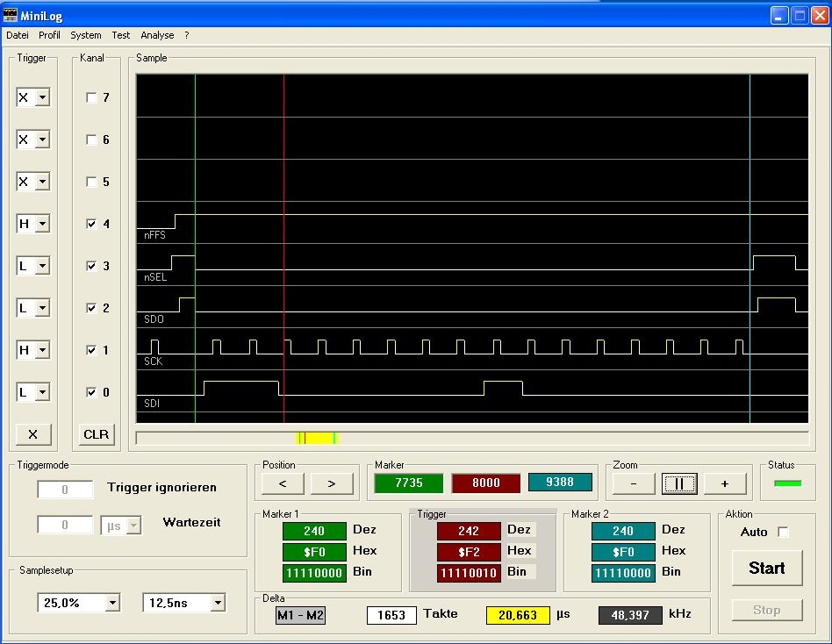Click teal marker 9388 field
The width and height of the screenshot is (832, 644).
tap(560, 483)
